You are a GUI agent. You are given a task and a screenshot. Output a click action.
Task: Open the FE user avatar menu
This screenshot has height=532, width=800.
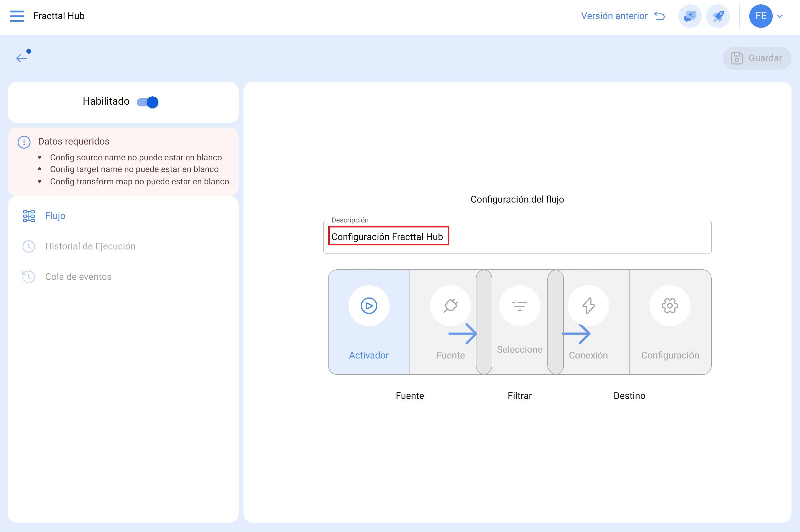761,16
